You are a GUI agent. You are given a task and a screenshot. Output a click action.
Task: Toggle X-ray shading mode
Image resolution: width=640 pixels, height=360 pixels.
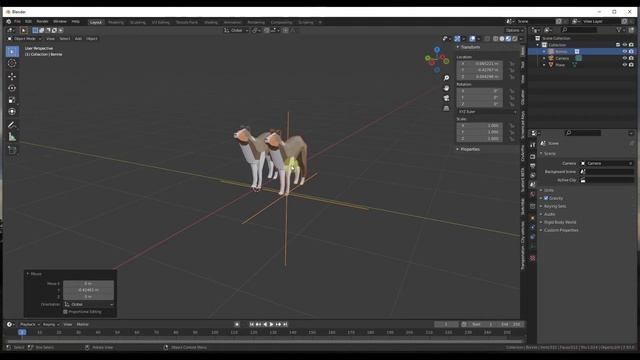tap(487, 39)
